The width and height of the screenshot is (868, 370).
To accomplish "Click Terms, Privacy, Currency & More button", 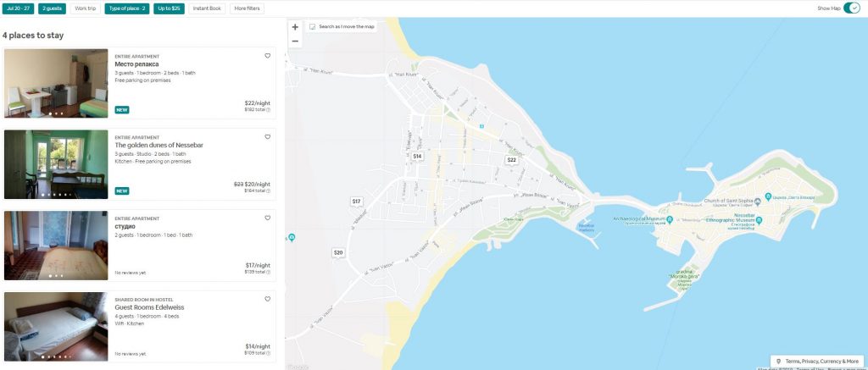I will tap(816, 361).
